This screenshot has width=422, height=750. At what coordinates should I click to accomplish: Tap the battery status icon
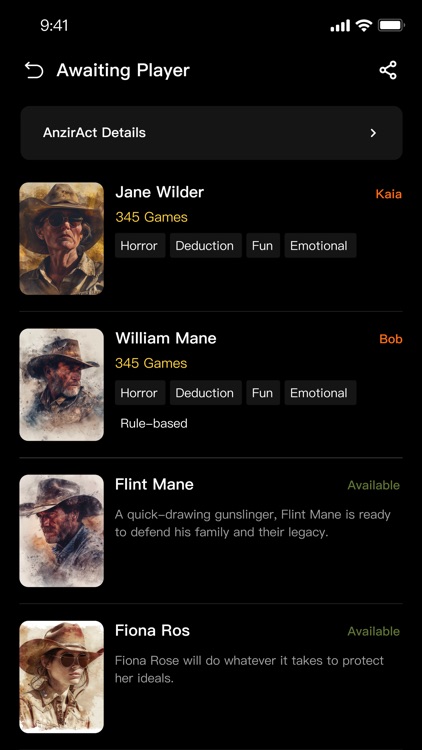[x=391, y=26]
